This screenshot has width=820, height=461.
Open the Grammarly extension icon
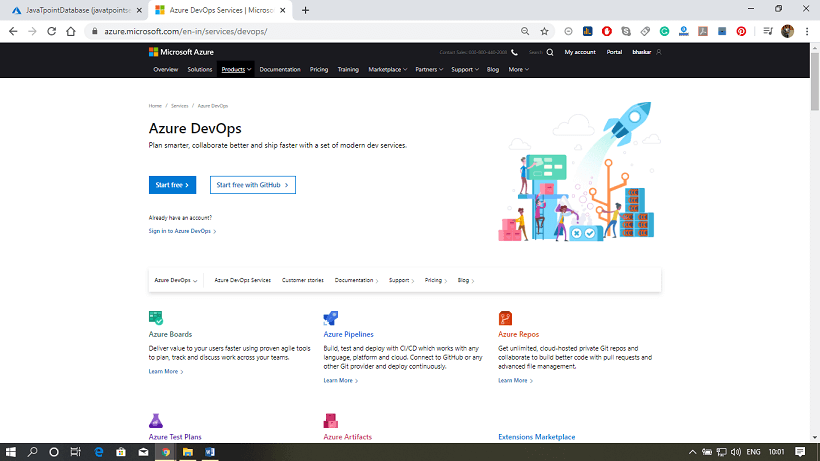tap(664, 31)
